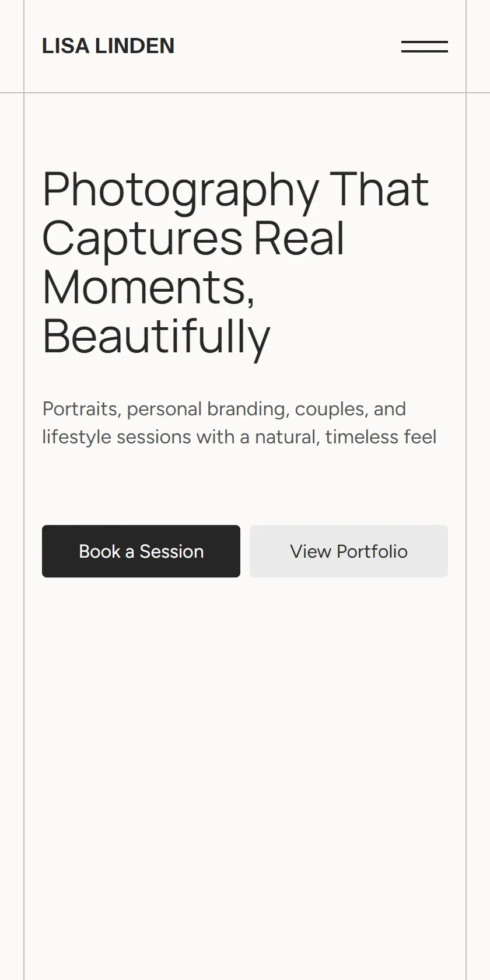490x980 pixels.
Task: Click the subtitle line starting with Portraits
Action: (224, 409)
